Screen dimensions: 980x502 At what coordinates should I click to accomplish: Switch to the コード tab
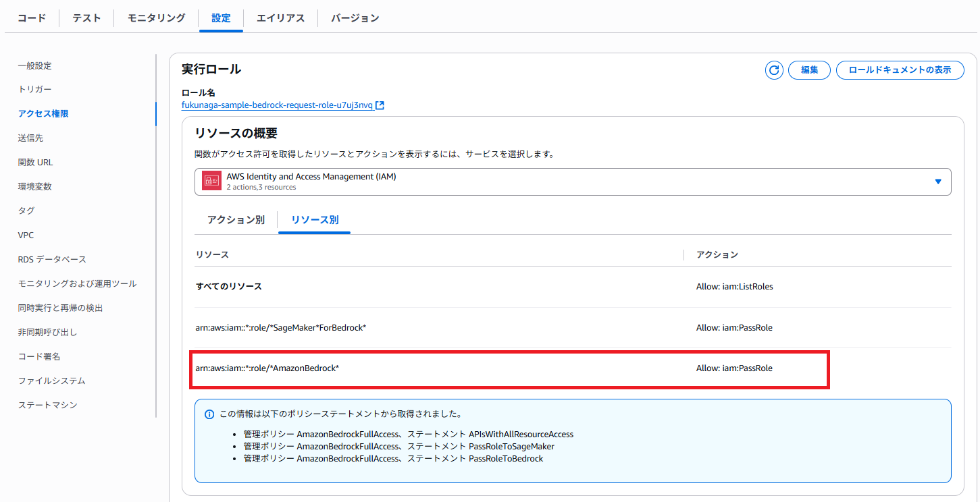(x=32, y=18)
